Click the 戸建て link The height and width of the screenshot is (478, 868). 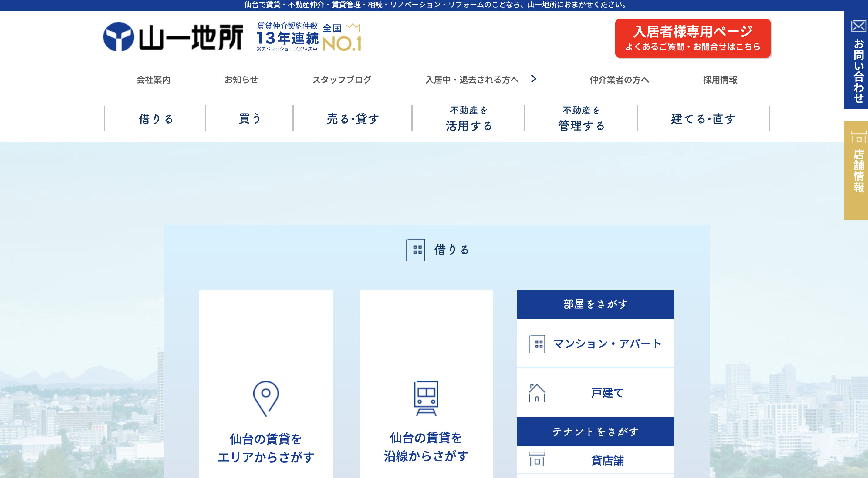595,393
